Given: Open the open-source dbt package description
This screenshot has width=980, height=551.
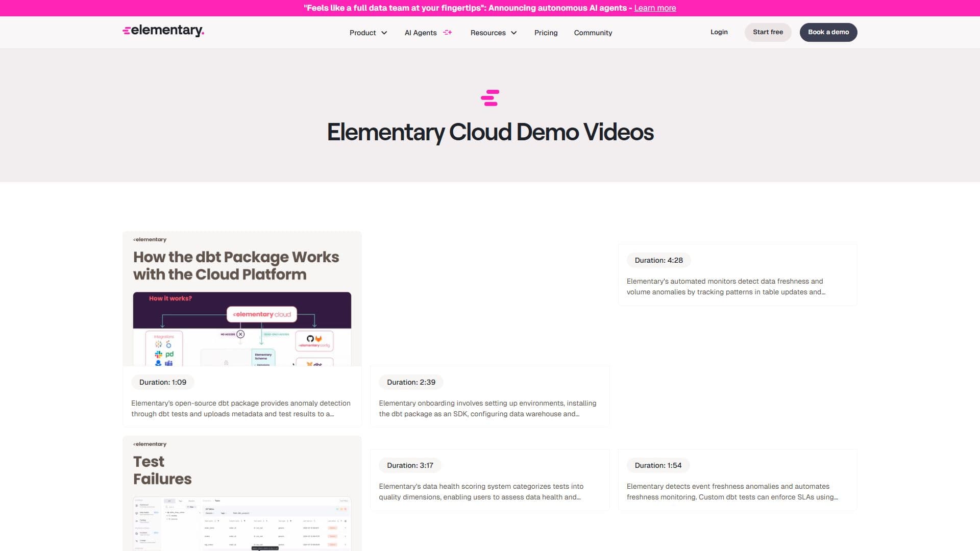Looking at the screenshot, I should [241, 409].
